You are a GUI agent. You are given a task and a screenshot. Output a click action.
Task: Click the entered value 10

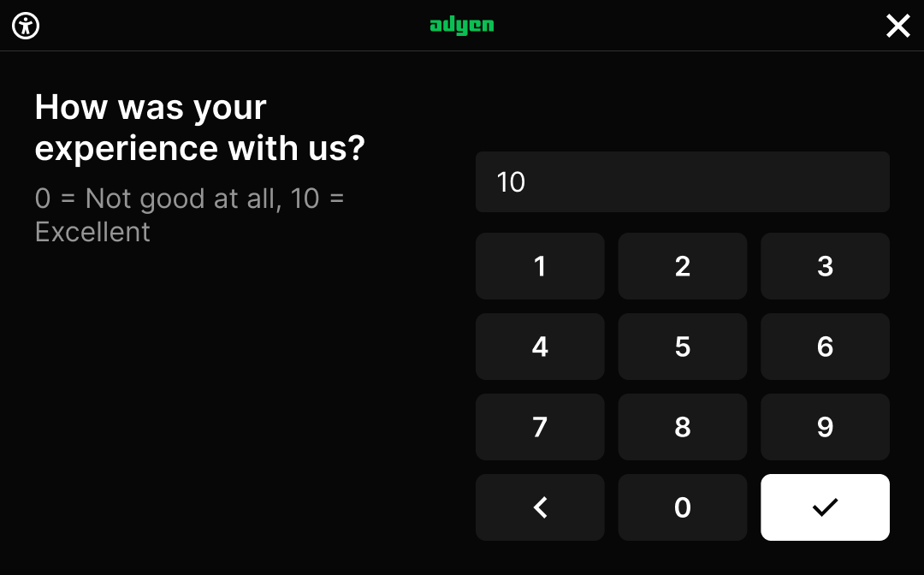pyautogui.click(x=511, y=181)
